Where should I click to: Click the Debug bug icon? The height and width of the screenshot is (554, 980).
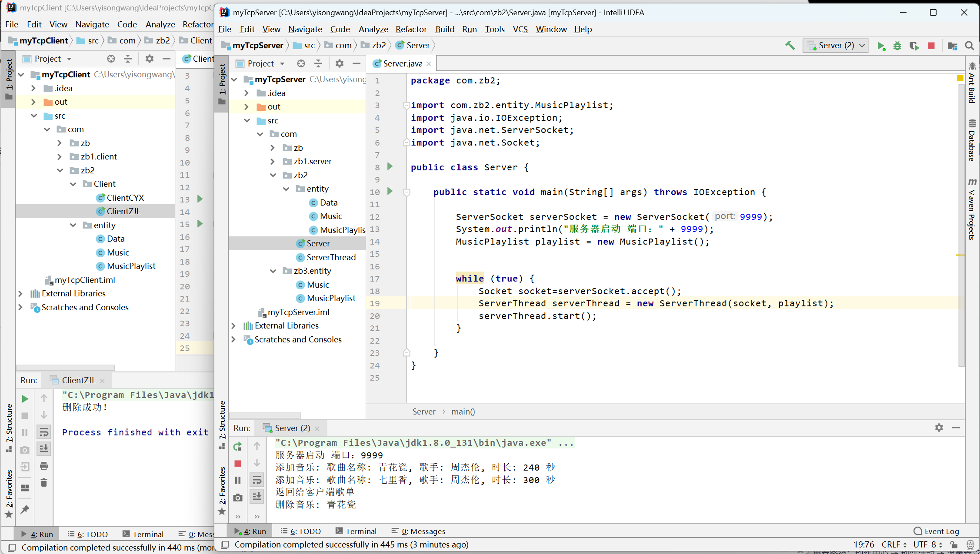pos(897,46)
